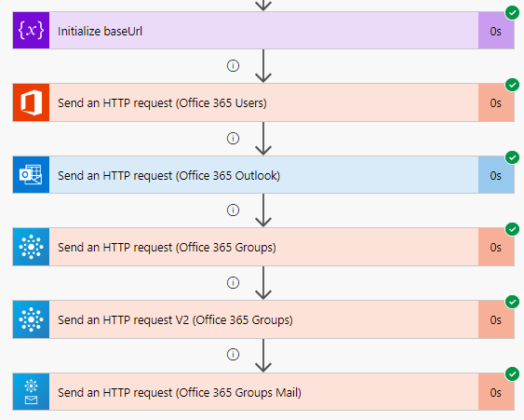Open Send an HTTP request (Office 365 Groups Mail)
Image resolution: width=524 pixels, height=420 pixels.
point(263,392)
